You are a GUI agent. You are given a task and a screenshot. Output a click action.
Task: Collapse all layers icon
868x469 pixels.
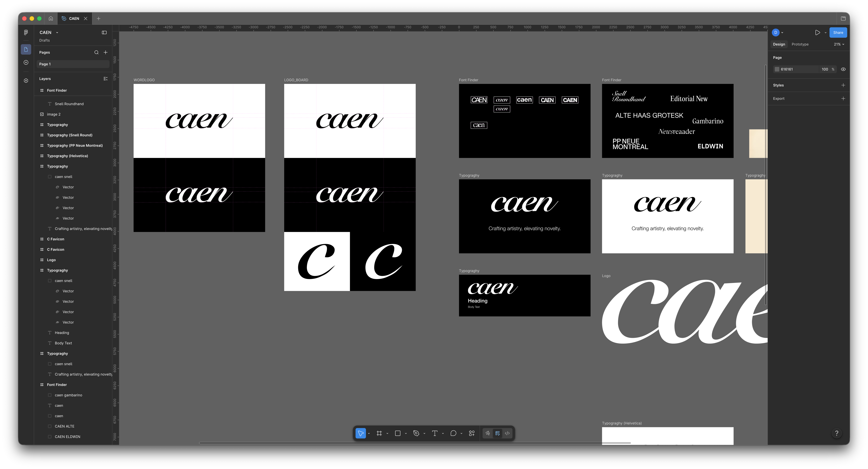[105, 78]
